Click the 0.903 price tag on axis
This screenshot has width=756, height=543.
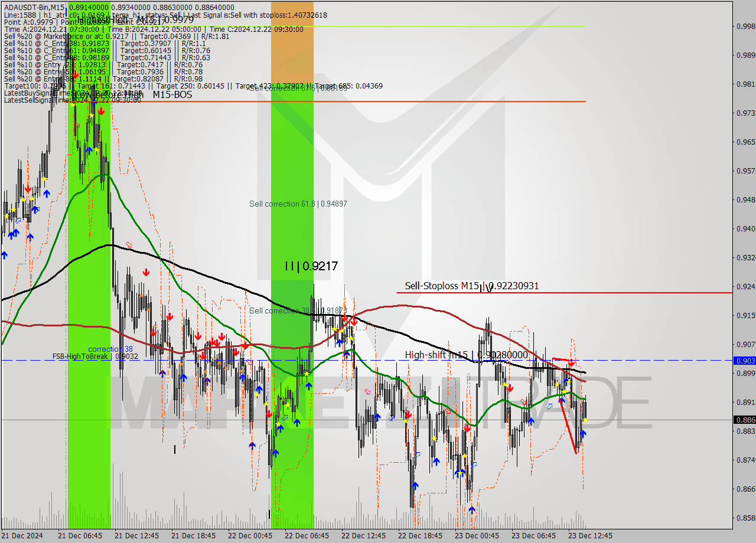click(x=744, y=360)
